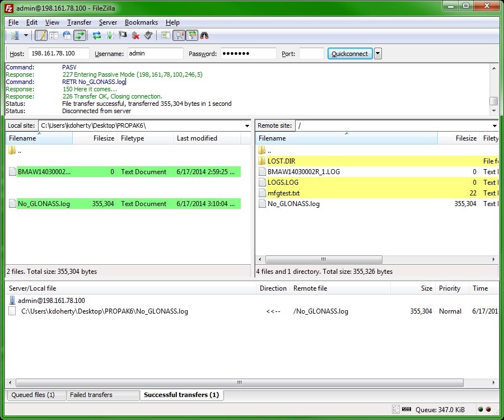This screenshot has width=504, height=420.
Task: Select remote BMAW14030002R_1.LOG file icon
Action: tap(262, 171)
